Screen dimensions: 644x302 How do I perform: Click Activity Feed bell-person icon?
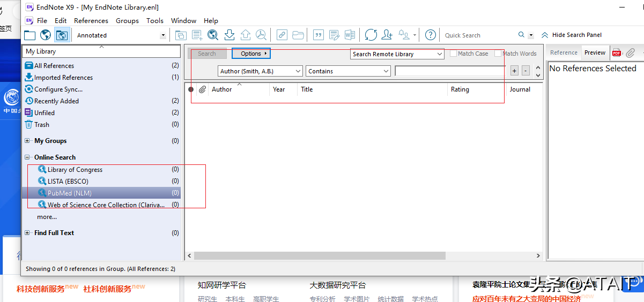point(404,35)
